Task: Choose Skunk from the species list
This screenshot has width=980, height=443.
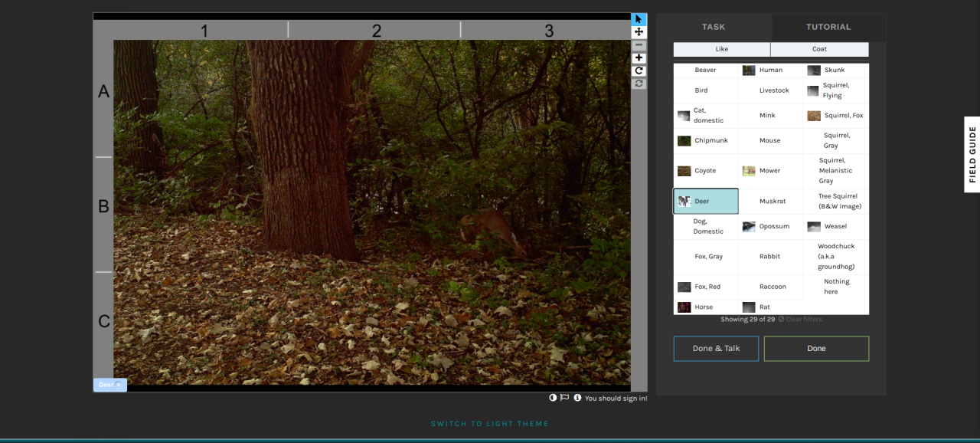Action: pyautogui.click(x=836, y=70)
